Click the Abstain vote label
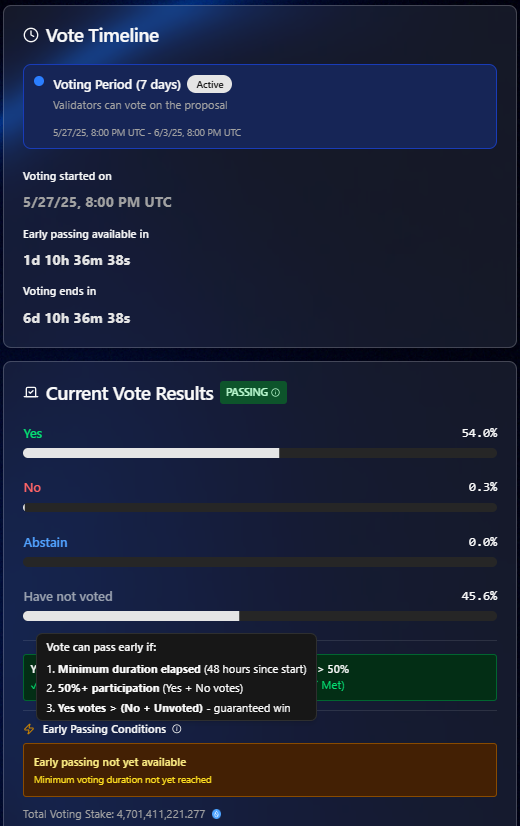This screenshot has width=520, height=826. [45, 543]
